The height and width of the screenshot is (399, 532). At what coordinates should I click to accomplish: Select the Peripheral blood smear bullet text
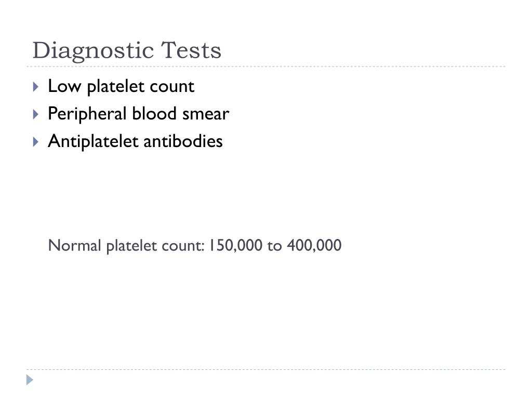coord(138,114)
